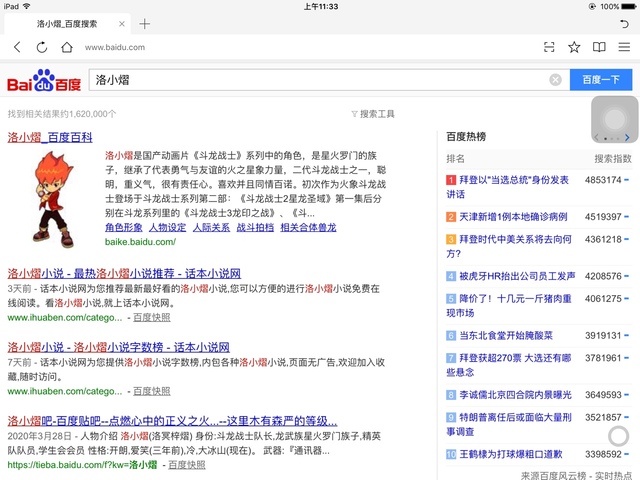Screen dimensions: 640x480
Task: Open a new tab with plus icon
Action: pos(144,23)
